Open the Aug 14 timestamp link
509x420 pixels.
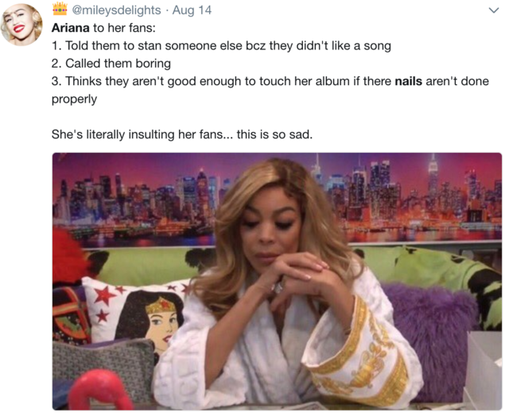(x=192, y=10)
